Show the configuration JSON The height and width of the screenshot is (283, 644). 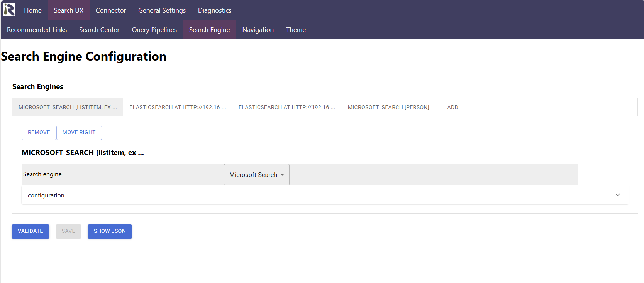pyautogui.click(x=110, y=231)
